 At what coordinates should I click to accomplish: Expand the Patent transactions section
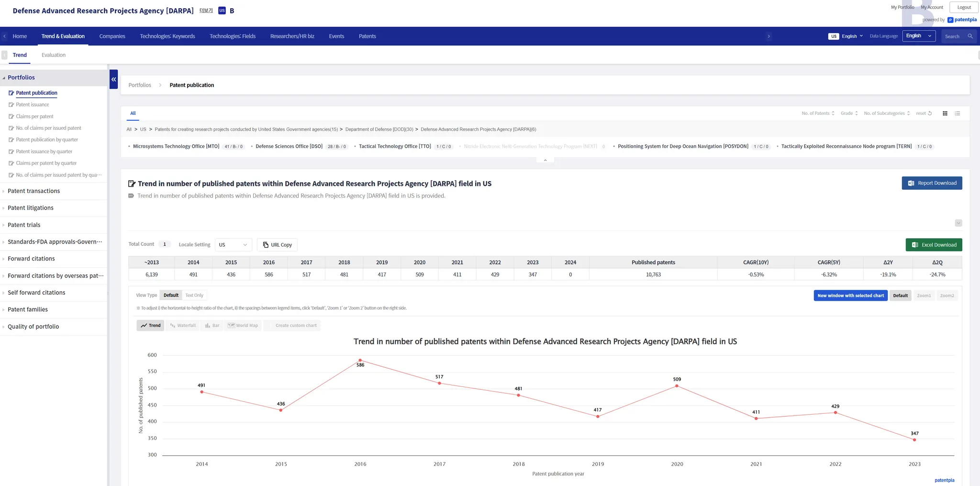[x=34, y=191]
